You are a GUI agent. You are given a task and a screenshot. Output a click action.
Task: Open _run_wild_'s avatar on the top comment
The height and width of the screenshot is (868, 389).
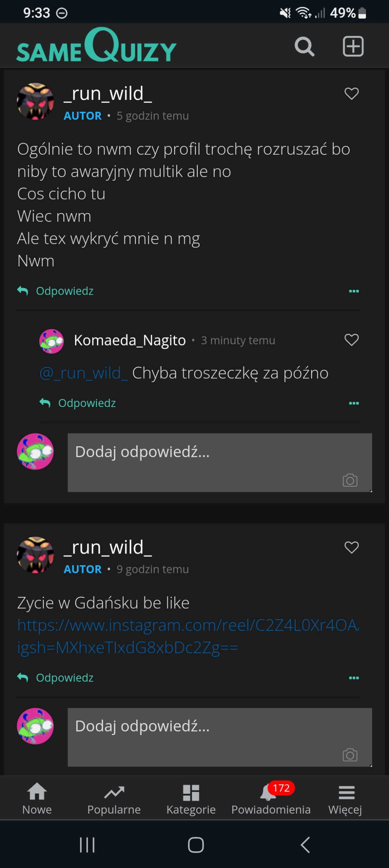click(35, 101)
